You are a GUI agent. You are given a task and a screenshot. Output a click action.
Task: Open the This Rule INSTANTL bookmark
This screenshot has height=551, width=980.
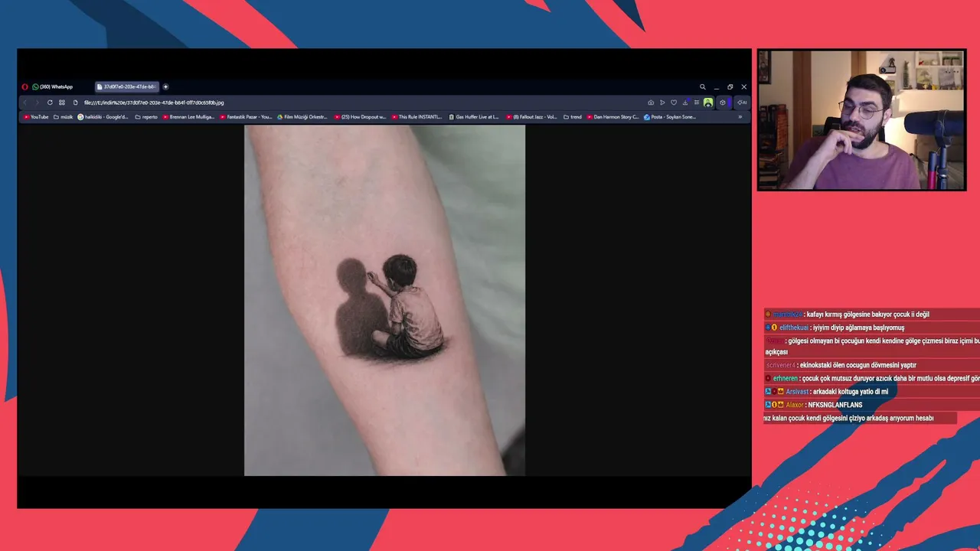pyautogui.click(x=417, y=117)
